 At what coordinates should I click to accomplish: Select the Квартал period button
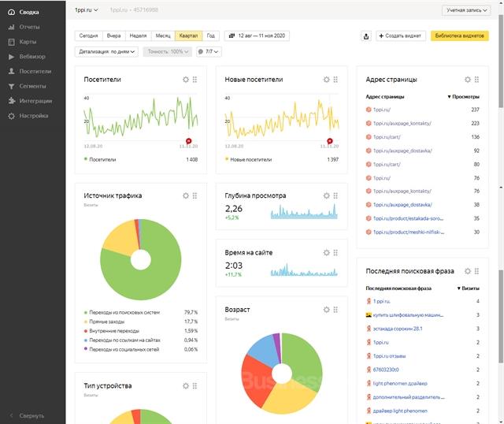point(189,36)
